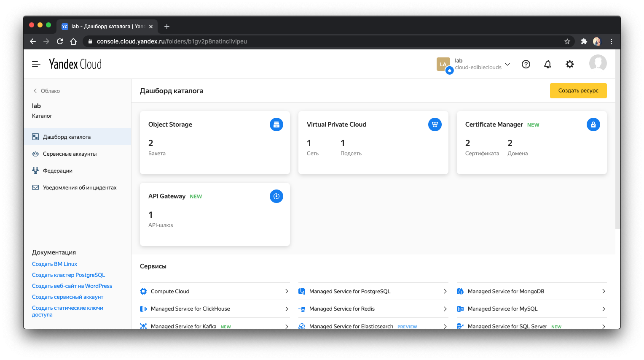Click the Virtual Private Cloud network icon
644x360 pixels.
435,125
